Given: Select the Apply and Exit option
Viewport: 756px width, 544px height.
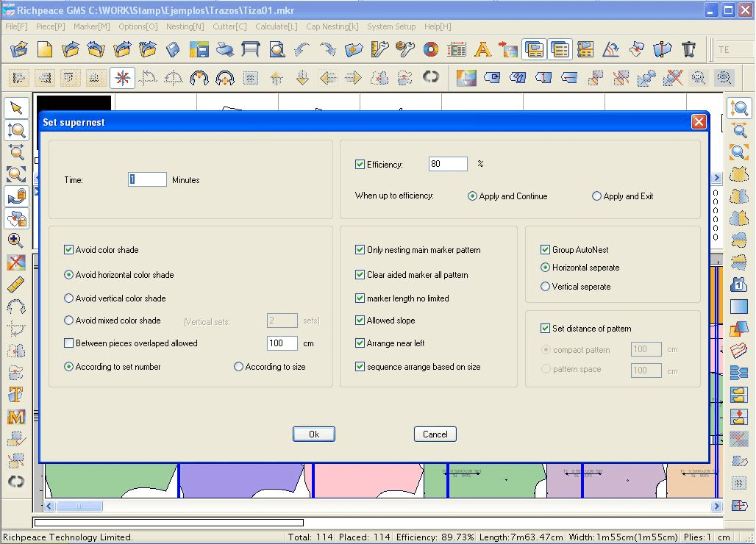Looking at the screenshot, I should (x=596, y=196).
